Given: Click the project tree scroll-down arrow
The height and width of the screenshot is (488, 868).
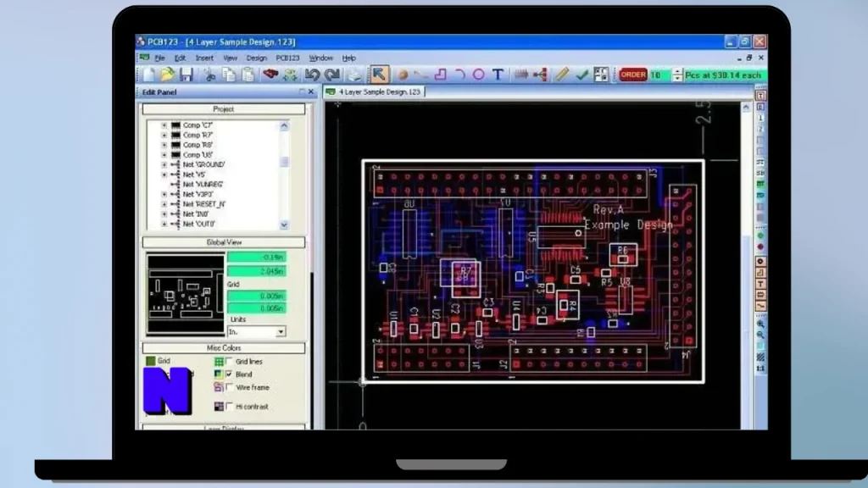Looking at the screenshot, I should point(284,225).
